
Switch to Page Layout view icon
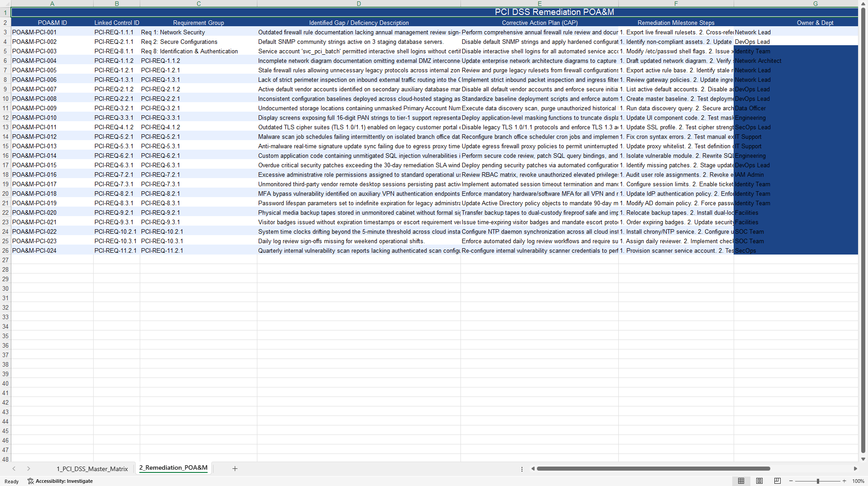pyautogui.click(x=759, y=481)
